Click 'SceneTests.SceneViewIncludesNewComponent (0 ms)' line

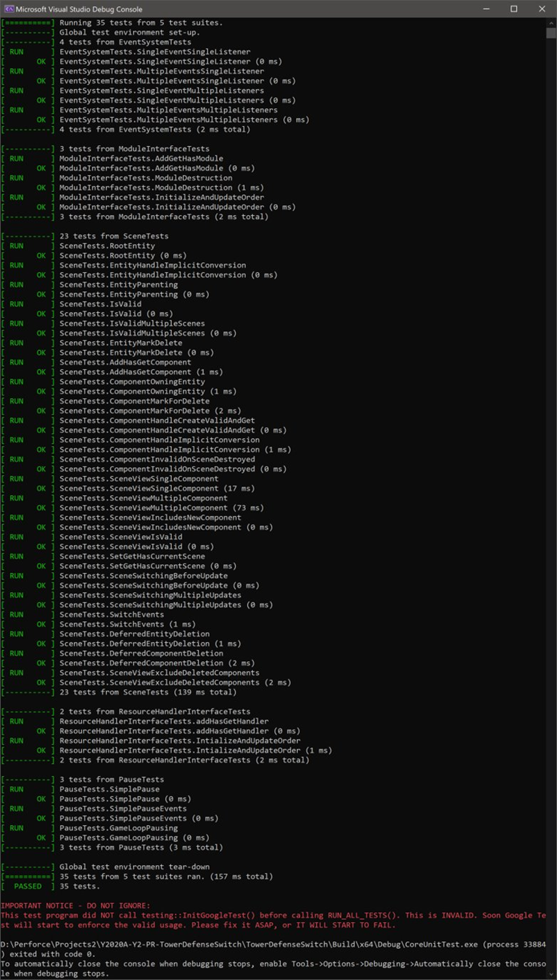click(x=166, y=528)
